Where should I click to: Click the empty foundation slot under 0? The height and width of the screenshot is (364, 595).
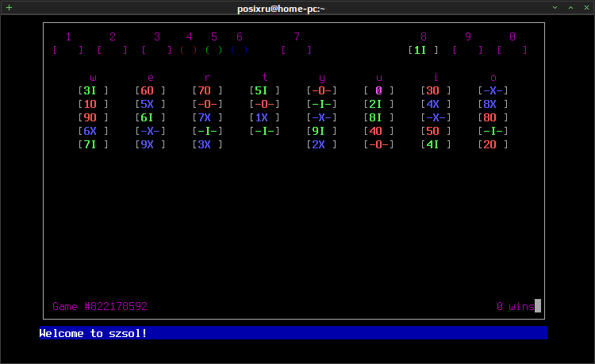(512, 50)
